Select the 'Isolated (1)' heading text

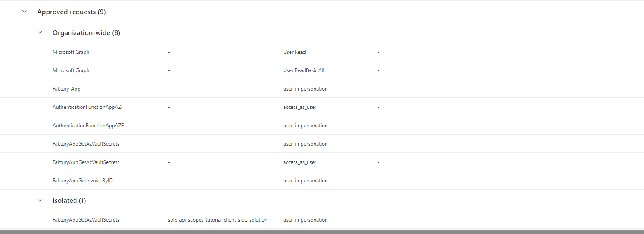[69, 200]
